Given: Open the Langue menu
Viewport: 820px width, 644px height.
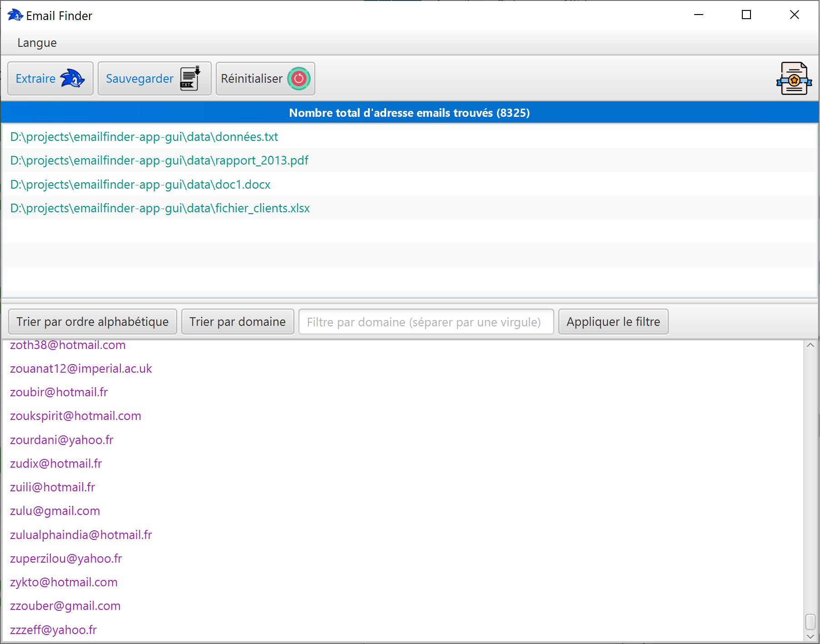Looking at the screenshot, I should coord(37,42).
